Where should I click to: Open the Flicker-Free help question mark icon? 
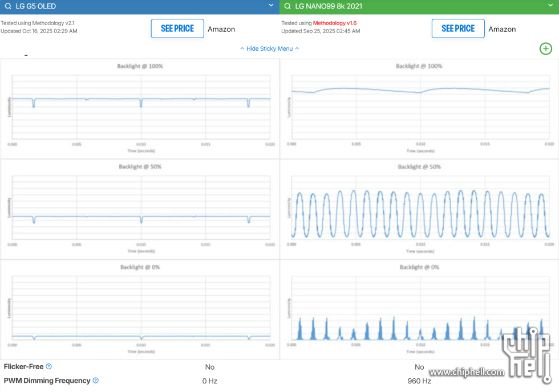pos(49,367)
